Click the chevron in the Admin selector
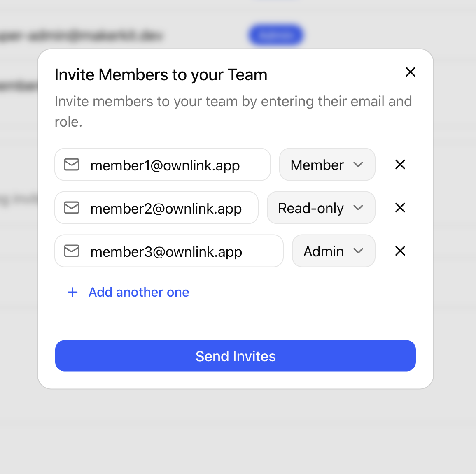Screen dimensions: 476x474 (x=358, y=251)
